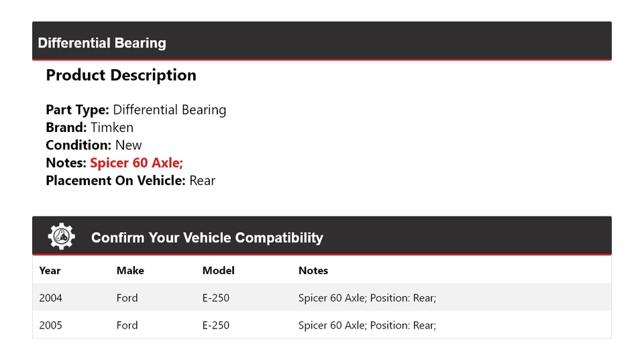Select the 2005 year cell
644x360 pixels.
coord(51,325)
